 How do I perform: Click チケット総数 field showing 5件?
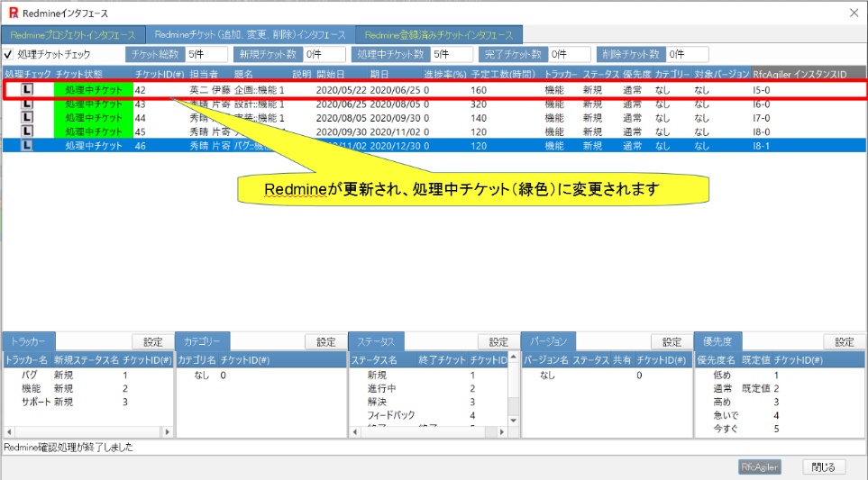(206, 54)
